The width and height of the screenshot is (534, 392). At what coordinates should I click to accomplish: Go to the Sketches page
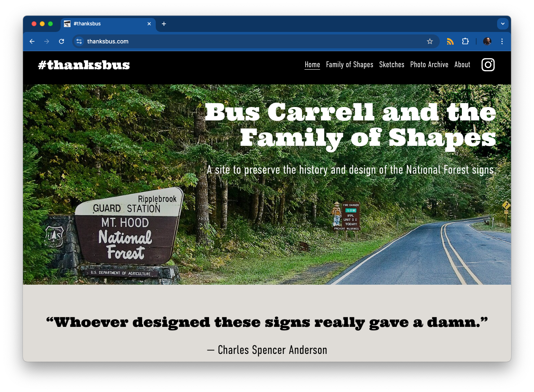(391, 65)
